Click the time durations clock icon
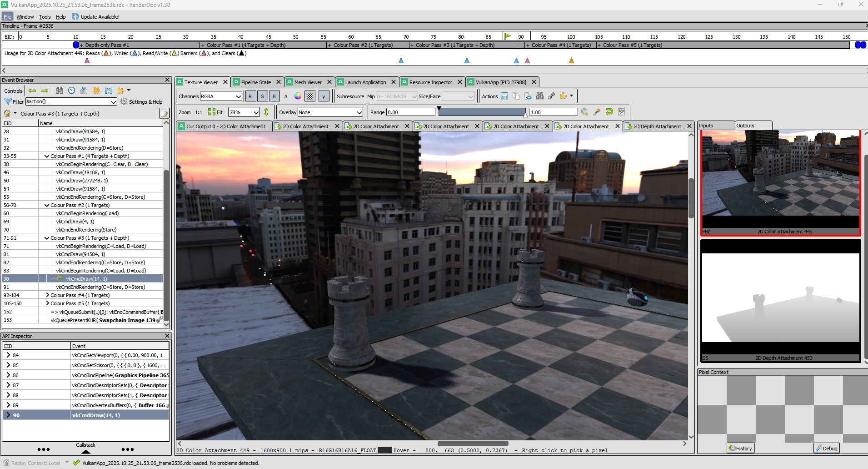 pos(72,91)
